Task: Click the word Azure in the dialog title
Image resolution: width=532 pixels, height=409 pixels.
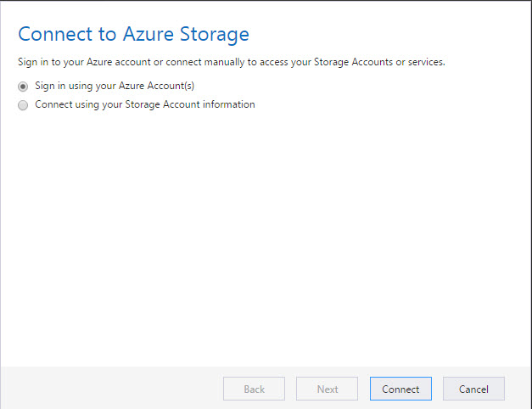Action: (148, 35)
